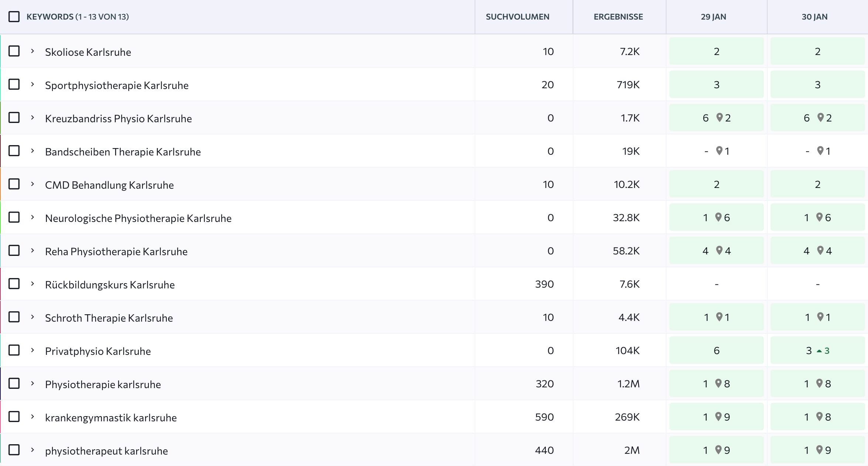The height and width of the screenshot is (466, 868).
Task: Click map pin icon for Bandscheiben Therapie on 30 Jan
Action: 820,151
